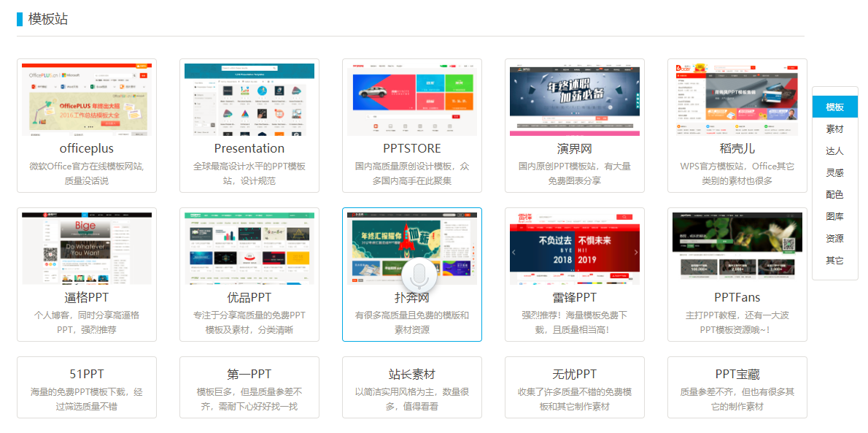Open the 无忧PPT card title
Image resolution: width=868 pixels, height=433 pixels.
[x=575, y=374]
